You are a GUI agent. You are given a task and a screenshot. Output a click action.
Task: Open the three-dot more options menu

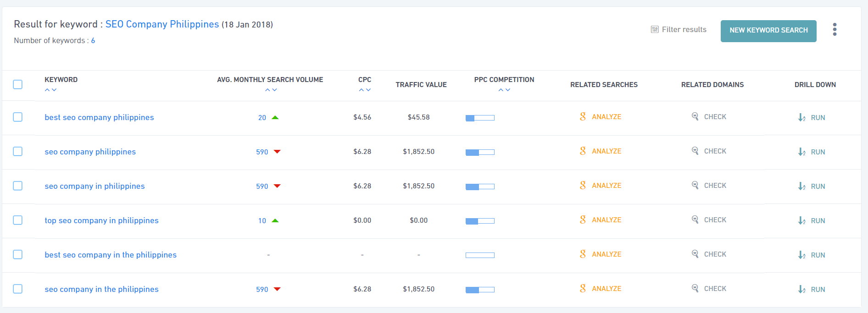coord(835,29)
